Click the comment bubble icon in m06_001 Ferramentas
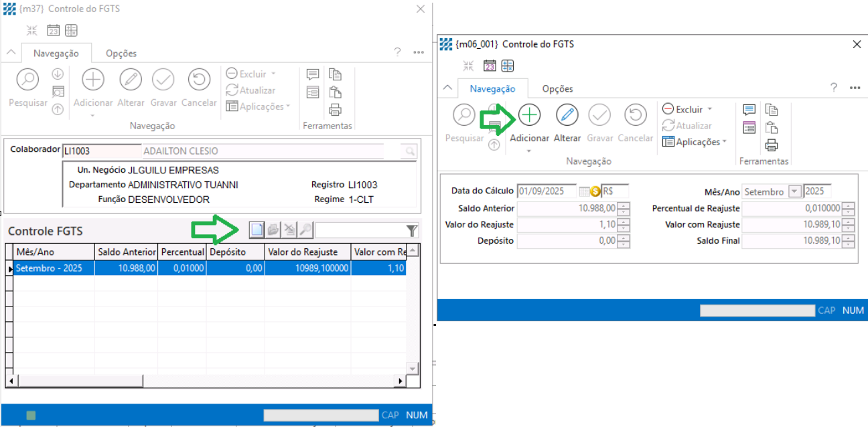This screenshot has height=427, width=868. [749, 110]
